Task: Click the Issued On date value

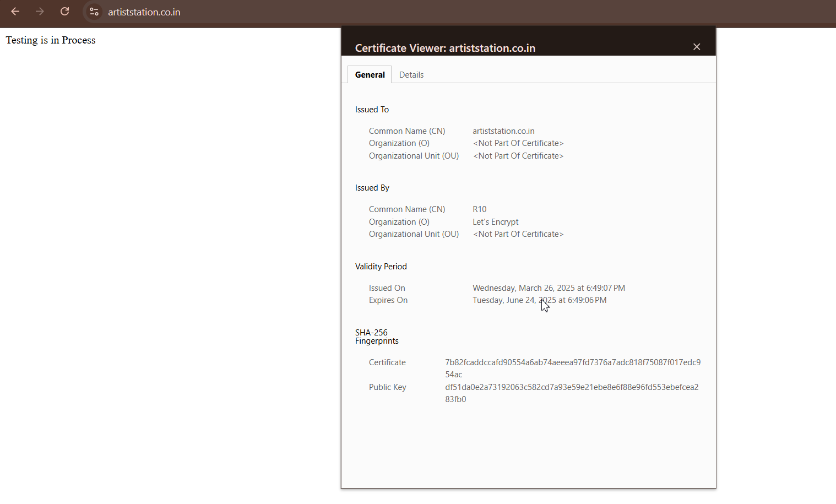Action: pyautogui.click(x=548, y=288)
